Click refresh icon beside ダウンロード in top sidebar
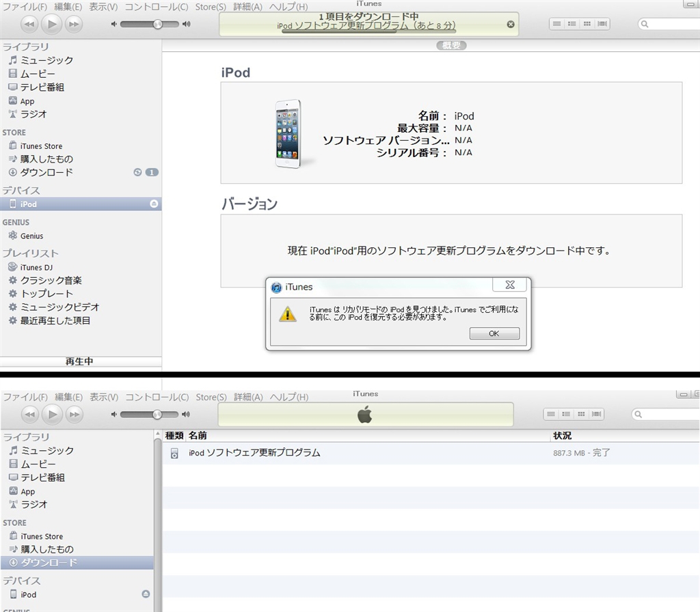Image resolution: width=700 pixels, height=612 pixels. [137, 172]
